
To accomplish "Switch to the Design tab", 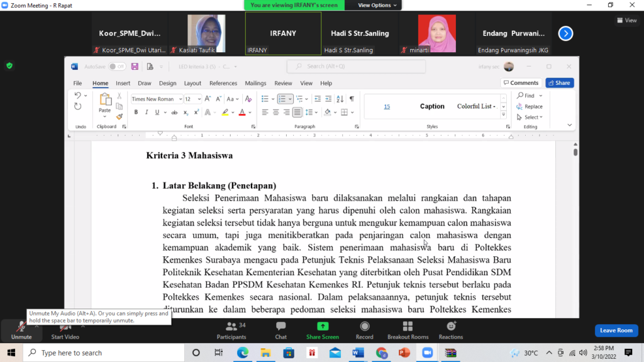I will tap(167, 83).
